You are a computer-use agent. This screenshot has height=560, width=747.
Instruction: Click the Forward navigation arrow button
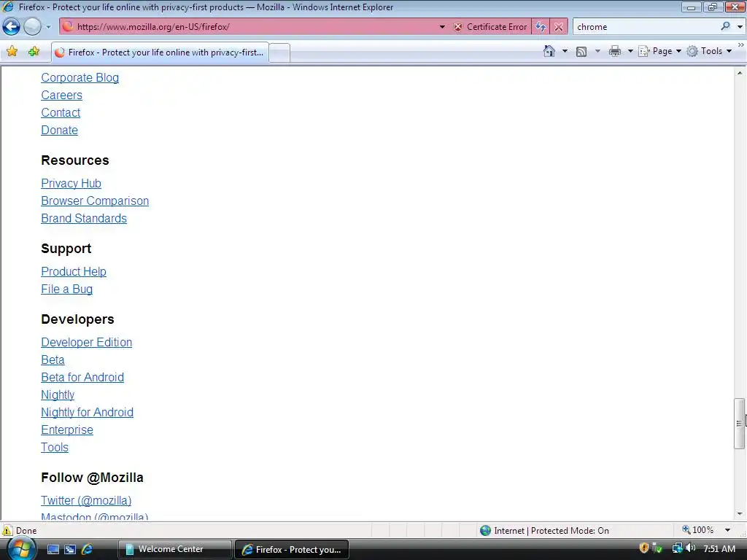[x=32, y=27]
